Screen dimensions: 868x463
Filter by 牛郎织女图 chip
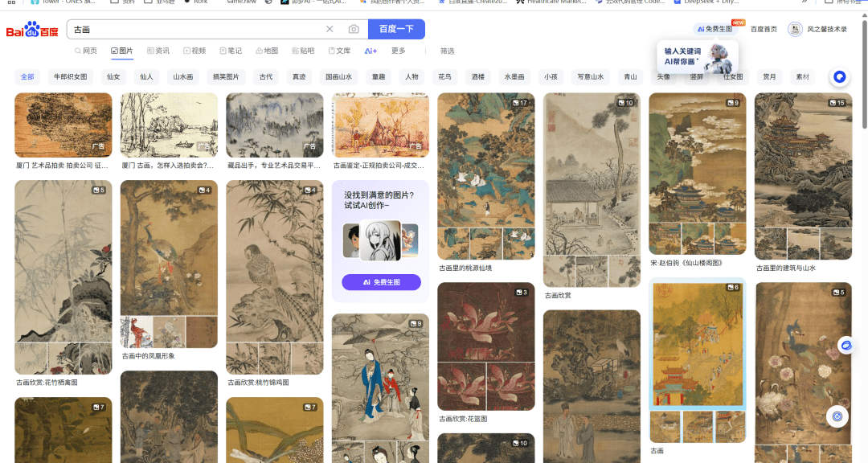click(x=70, y=77)
